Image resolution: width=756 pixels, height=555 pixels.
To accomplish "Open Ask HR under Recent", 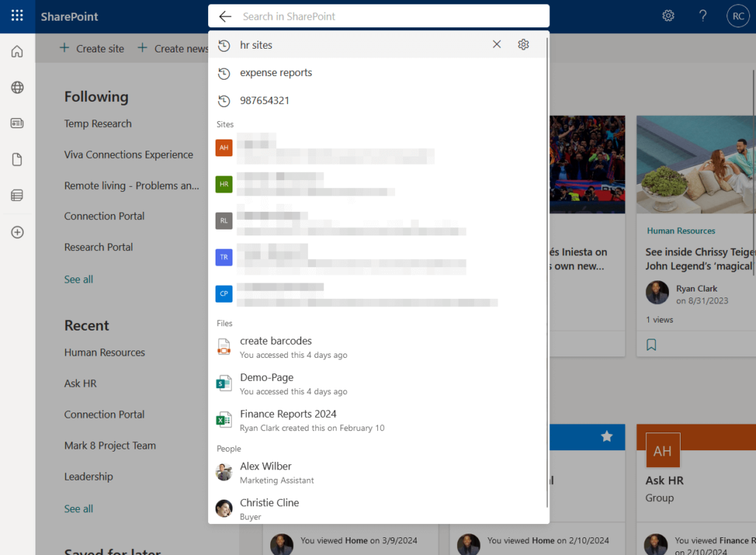I will coord(80,384).
